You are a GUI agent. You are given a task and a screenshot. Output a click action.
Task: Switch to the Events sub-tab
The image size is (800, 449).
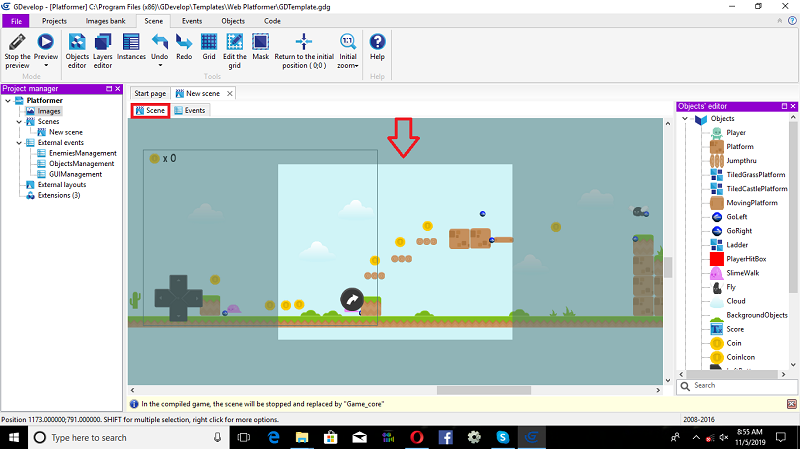[190, 110]
